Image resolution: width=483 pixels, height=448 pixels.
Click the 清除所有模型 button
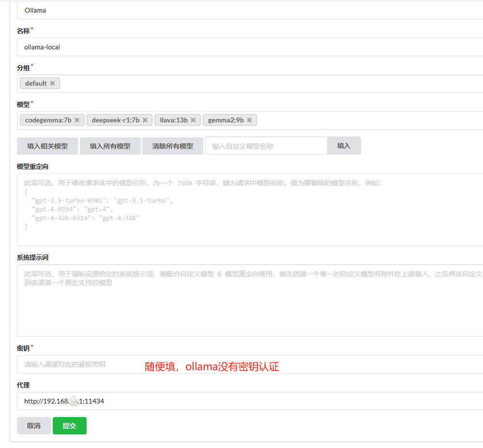point(173,146)
